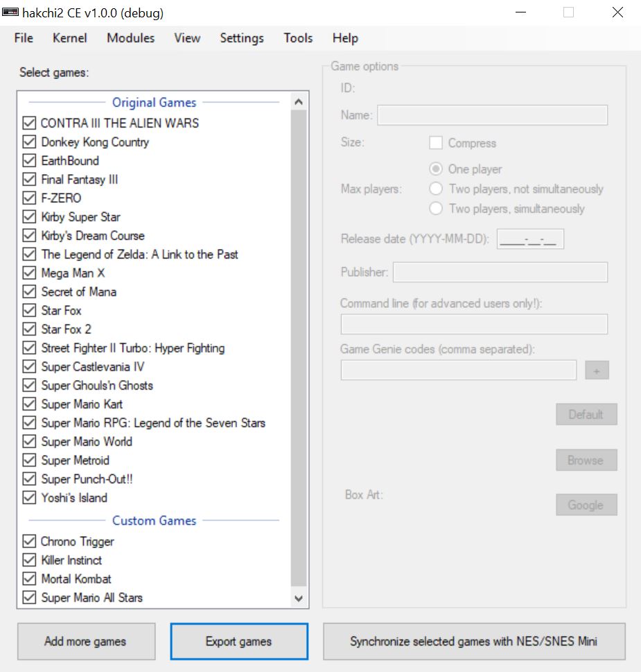This screenshot has height=672, width=641.
Task: Click the games list scrollbar thumb
Action: pyautogui.click(x=299, y=348)
